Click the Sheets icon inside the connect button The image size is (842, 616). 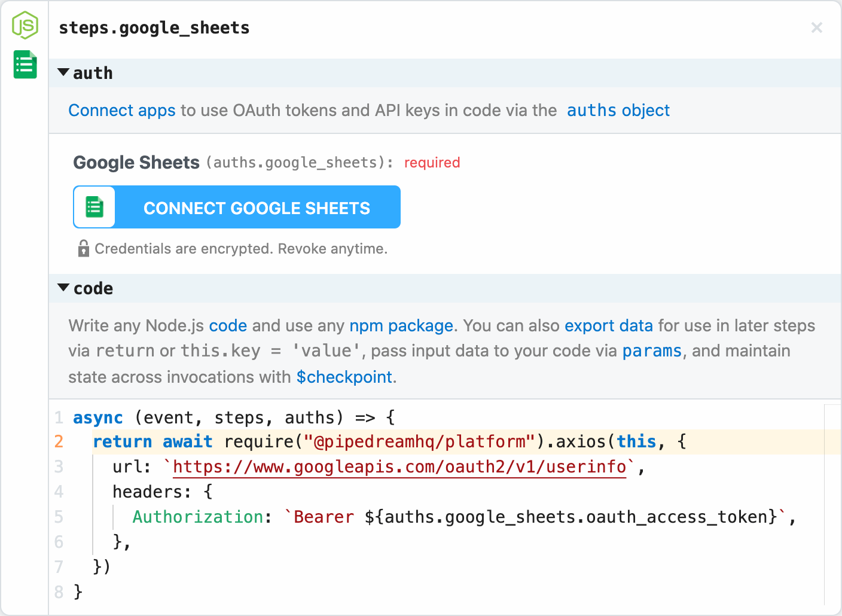coord(94,208)
